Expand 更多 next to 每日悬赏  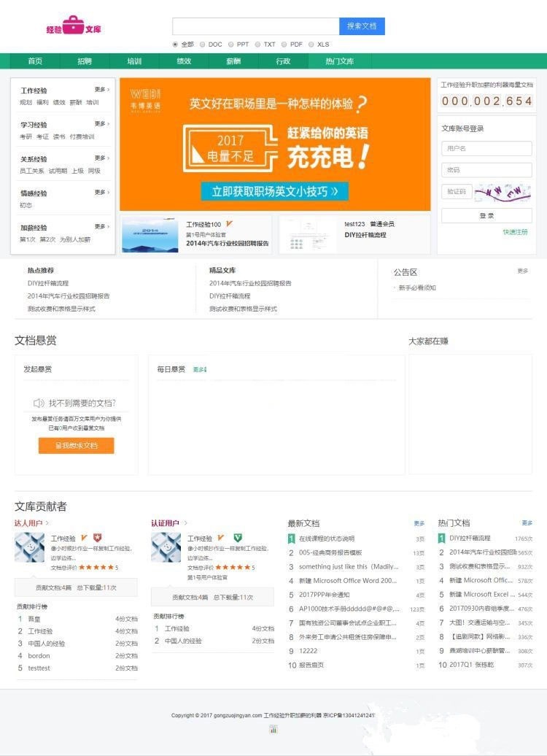tap(199, 370)
